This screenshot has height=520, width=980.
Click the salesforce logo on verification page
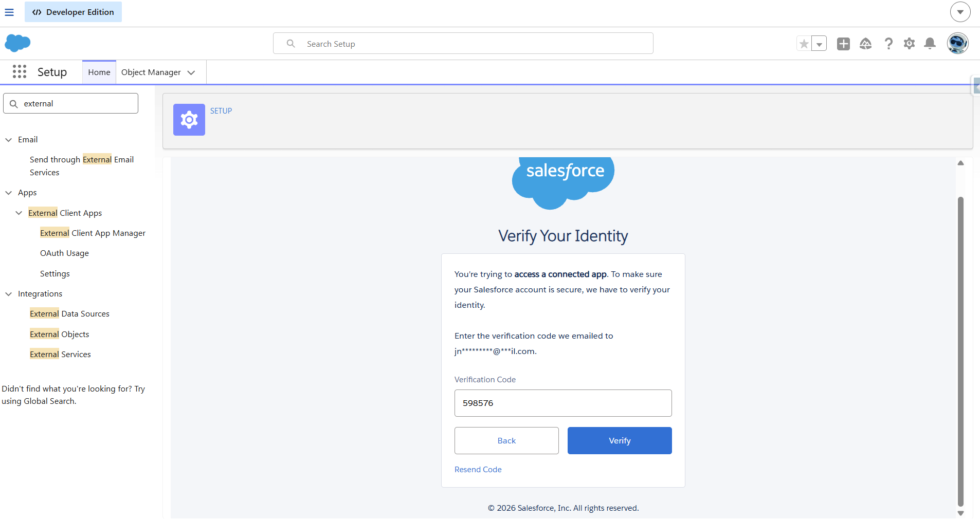coord(564,182)
